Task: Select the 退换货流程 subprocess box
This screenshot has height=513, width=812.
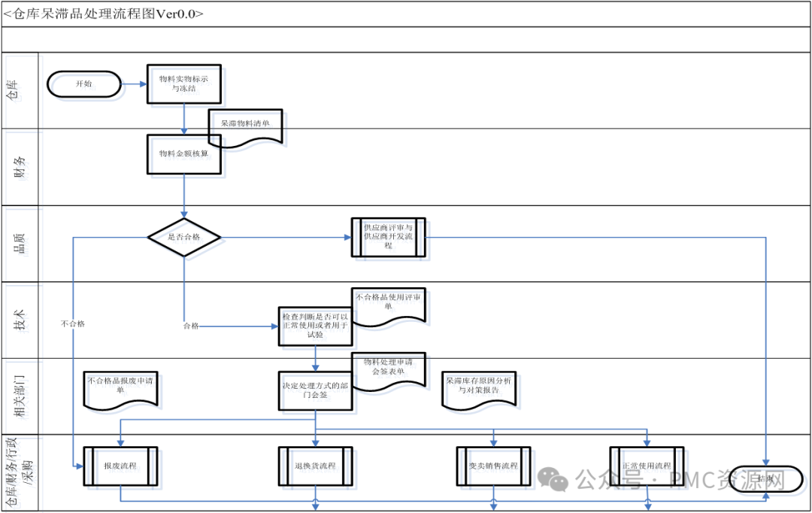Action: pyautogui.click(x=315, y=466)
